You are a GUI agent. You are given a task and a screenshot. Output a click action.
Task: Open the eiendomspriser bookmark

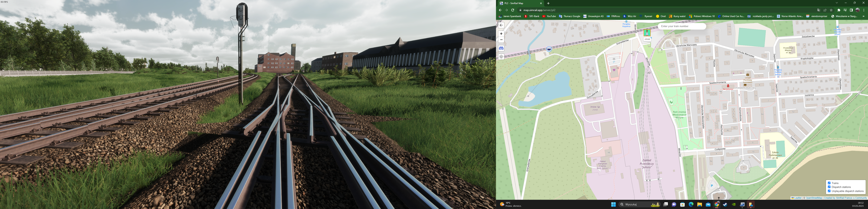click(817, 16)
